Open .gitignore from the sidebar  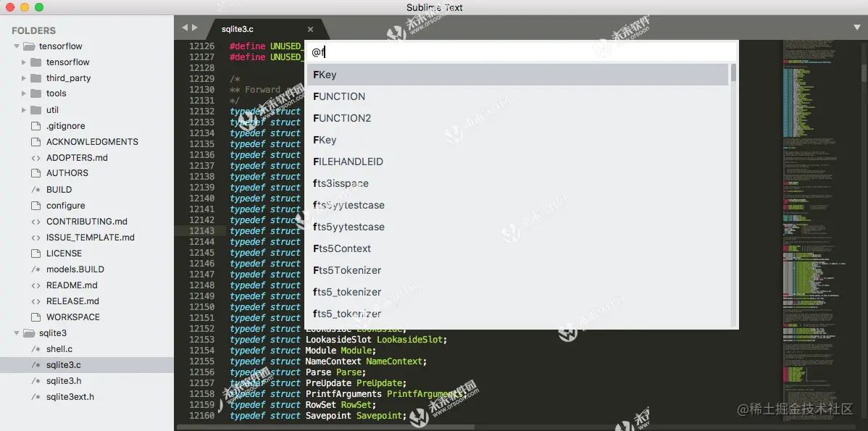point(65,125)
